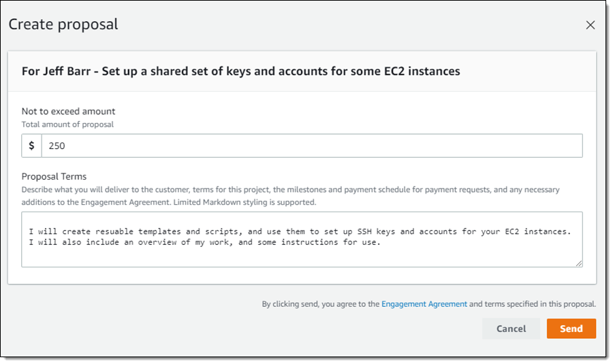Send the proposal with the Send button
The height and width of the screenshot is (364, 613).
point(571,329)
